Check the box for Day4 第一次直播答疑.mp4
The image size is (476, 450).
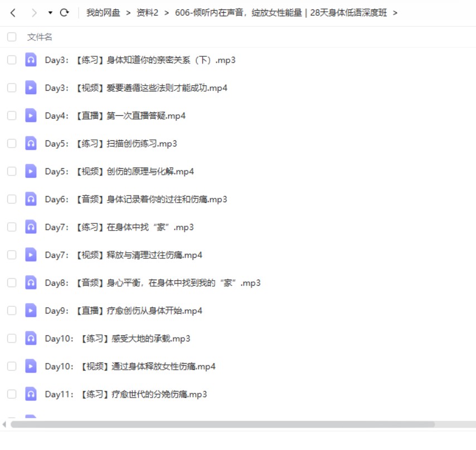coord(12,115)
